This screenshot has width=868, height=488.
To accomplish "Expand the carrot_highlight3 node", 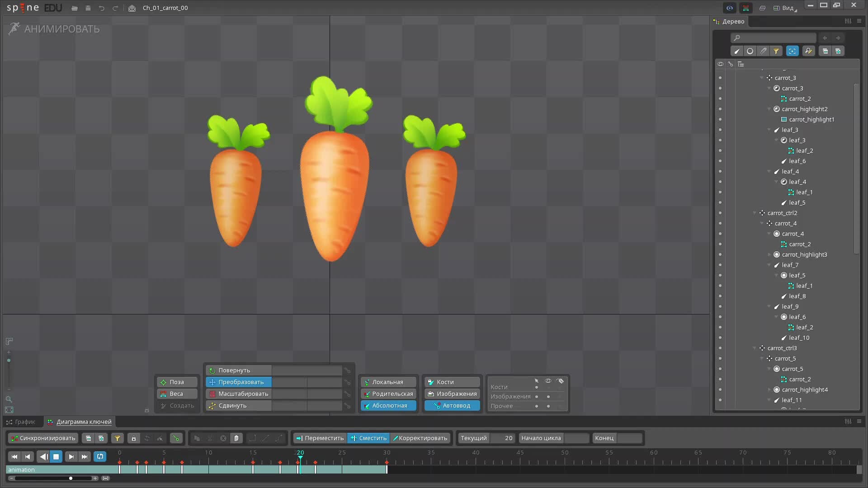I will point(770,254).
